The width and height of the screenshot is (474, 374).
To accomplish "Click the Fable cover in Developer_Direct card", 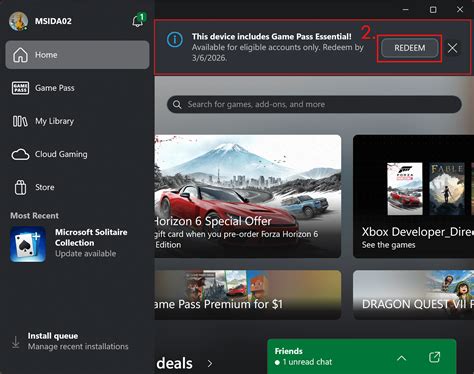I will click(447, 189).
